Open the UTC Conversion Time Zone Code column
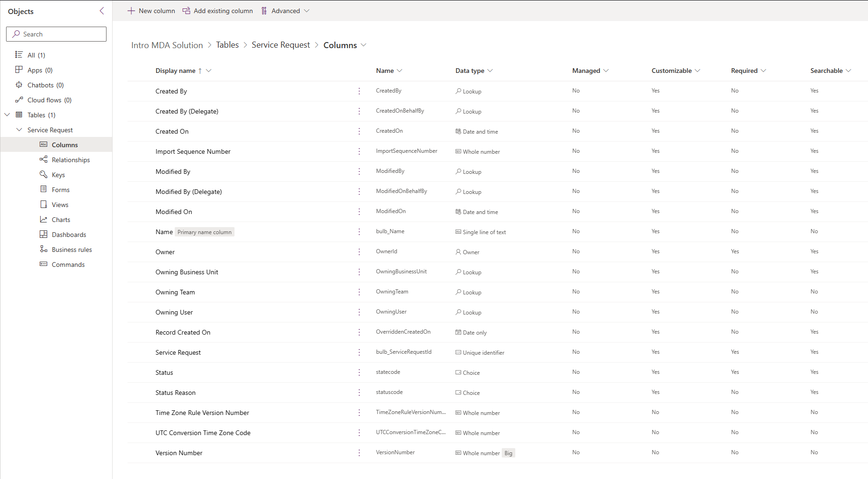This screenshot has height=479, width=868. click(x=203, y=433)
